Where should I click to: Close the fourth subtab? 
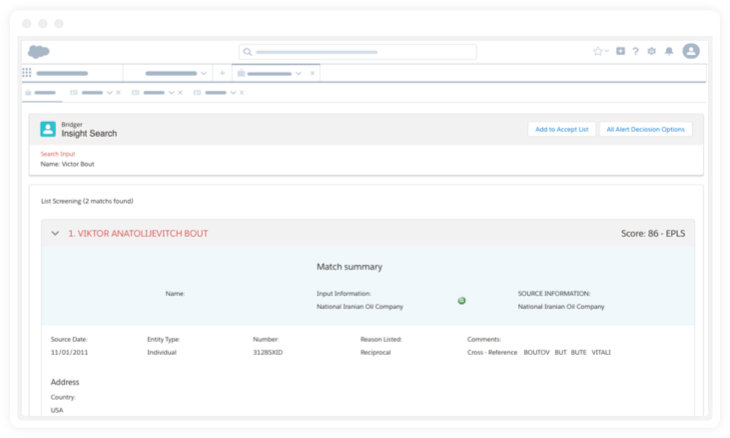pyautogui.click(x=242, y=93)
